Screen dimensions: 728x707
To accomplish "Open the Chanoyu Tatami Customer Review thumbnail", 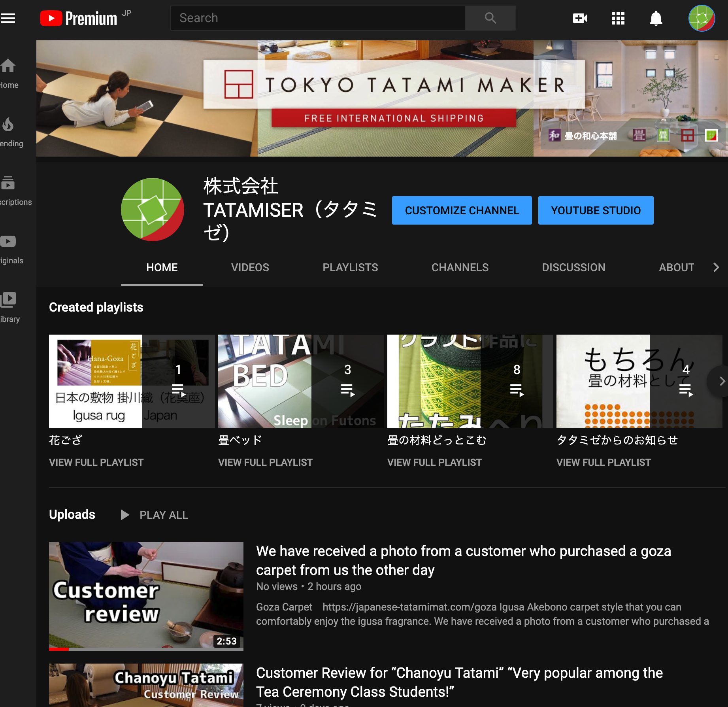I will click(x=146, y=685).
